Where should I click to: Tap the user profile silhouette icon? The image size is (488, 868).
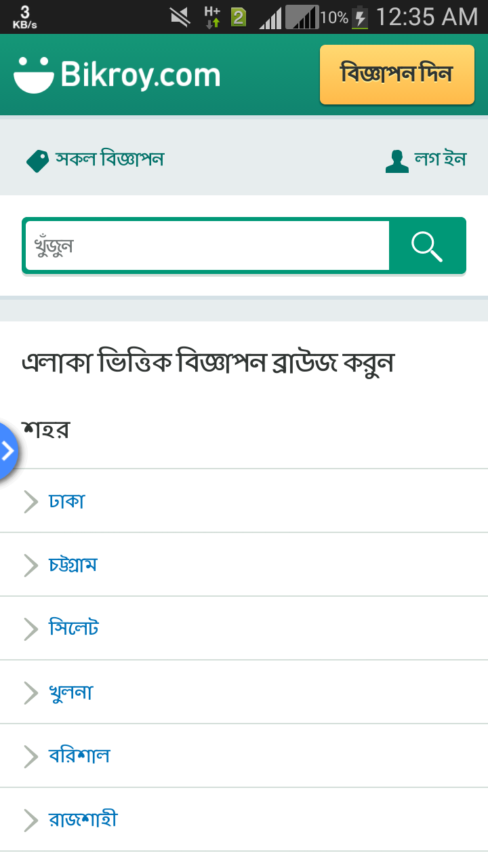tap(396, 161)
